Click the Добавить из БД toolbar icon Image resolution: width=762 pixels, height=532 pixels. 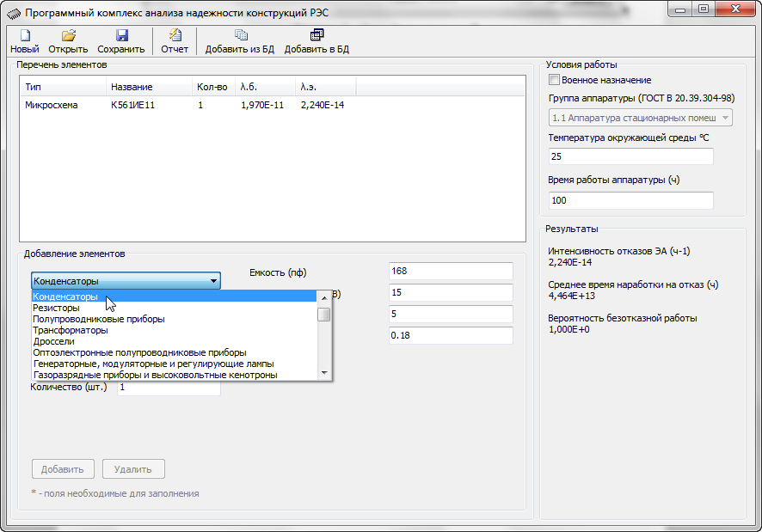241,35
